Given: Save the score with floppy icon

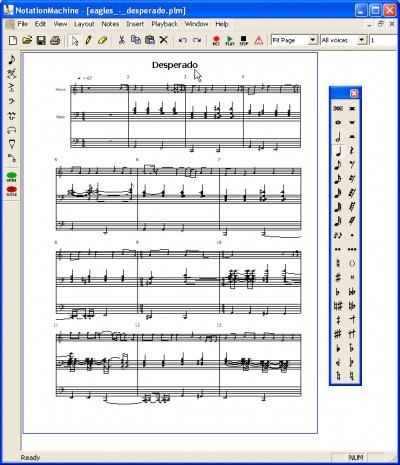Looking at the screenshot, I should tap(41, 40).
